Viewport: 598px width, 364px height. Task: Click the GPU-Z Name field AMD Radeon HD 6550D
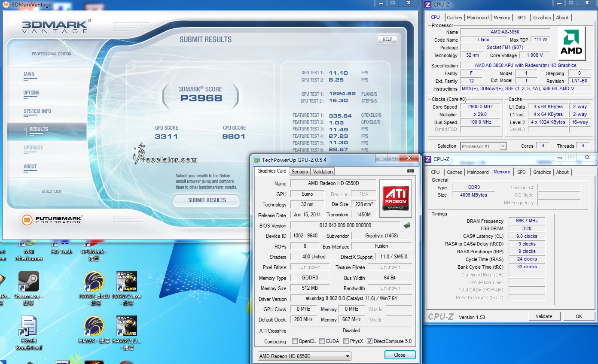click(333, 183)
